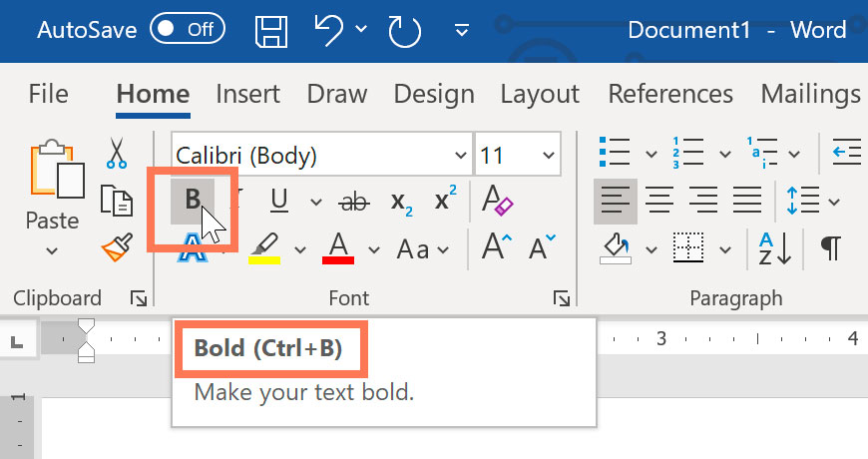This screenshot has width=868, height=459.
Task: Open the Font dialog launcher
Action: click(x=562, y=299)
